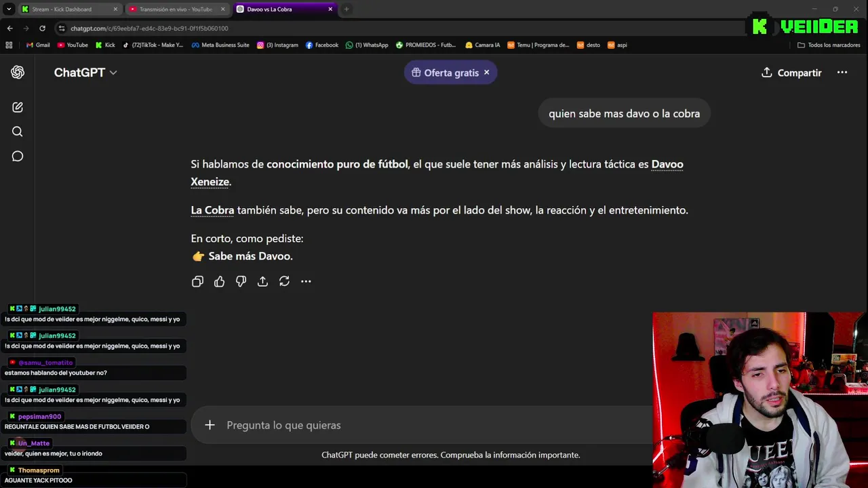Screen dimensions: 868x488
Task: Click pepsiman900 username in chat overlay
Action: [39, 416]
